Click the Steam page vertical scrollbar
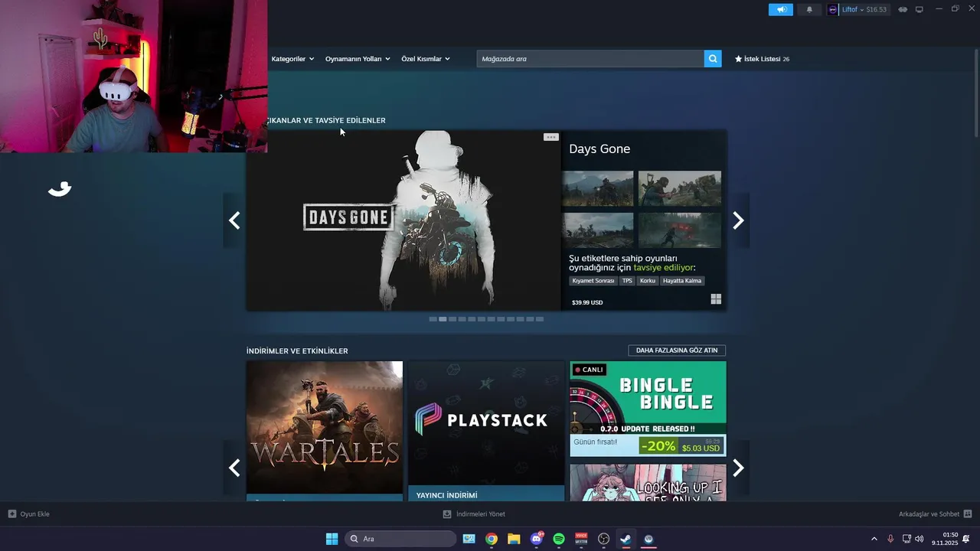The width and height of the screenshot is (980, 551). pyautogui.click(x=976, y=92)
